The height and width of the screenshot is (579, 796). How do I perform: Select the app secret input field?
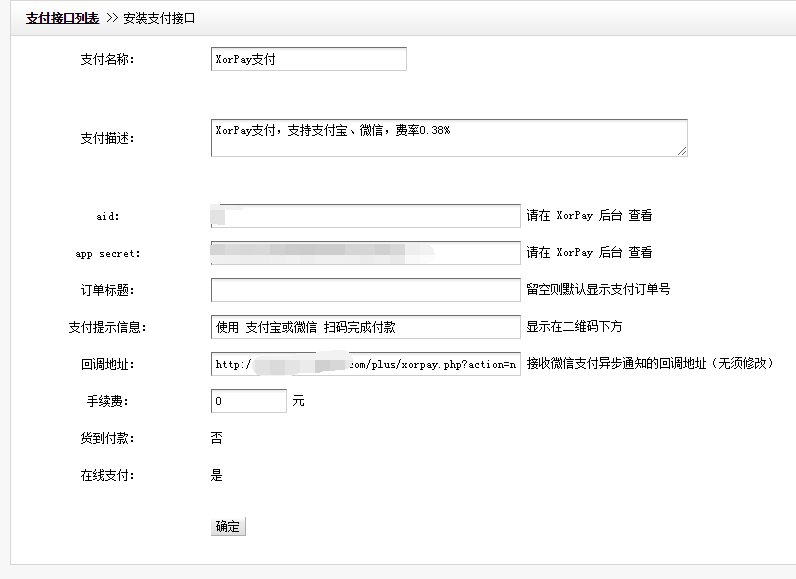coord(365,253)
